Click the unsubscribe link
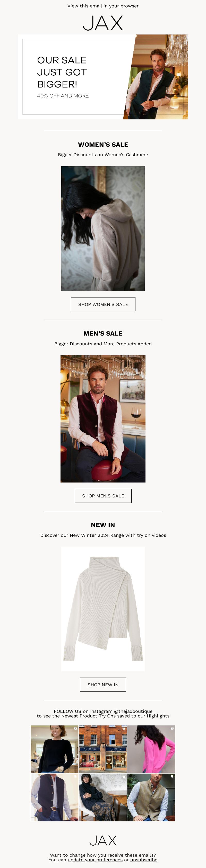 [x=144, y=860]
